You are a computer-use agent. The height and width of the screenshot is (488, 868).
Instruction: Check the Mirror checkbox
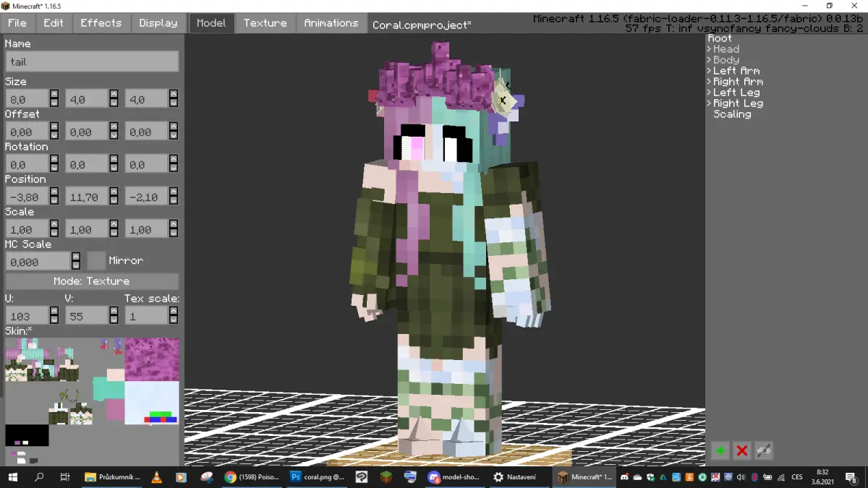click(96, 261)
